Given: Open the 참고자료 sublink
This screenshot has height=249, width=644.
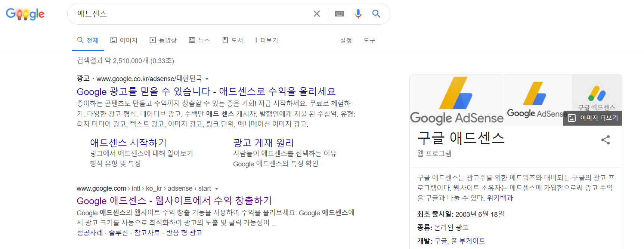Looking at the screenshot, I should coord(147,233).
